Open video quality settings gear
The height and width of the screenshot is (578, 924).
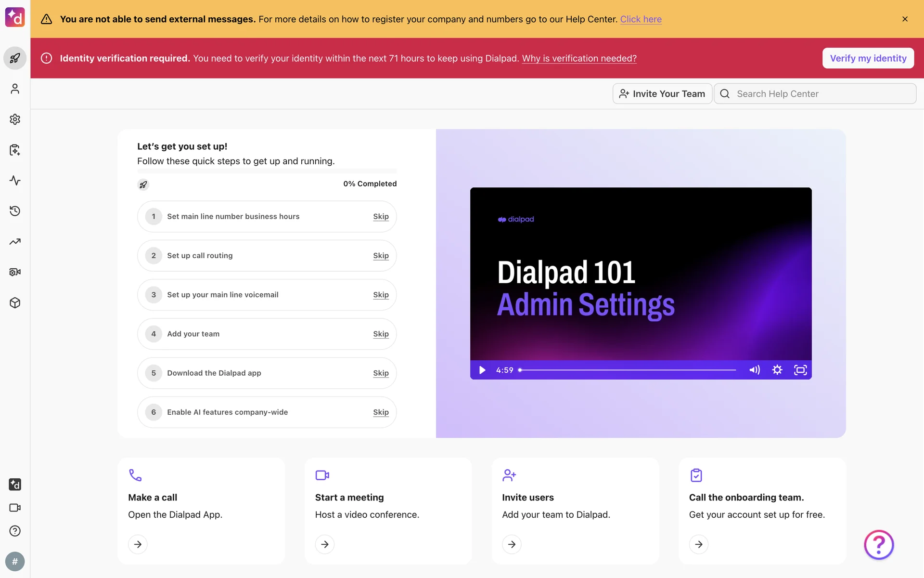click(777, 370)
